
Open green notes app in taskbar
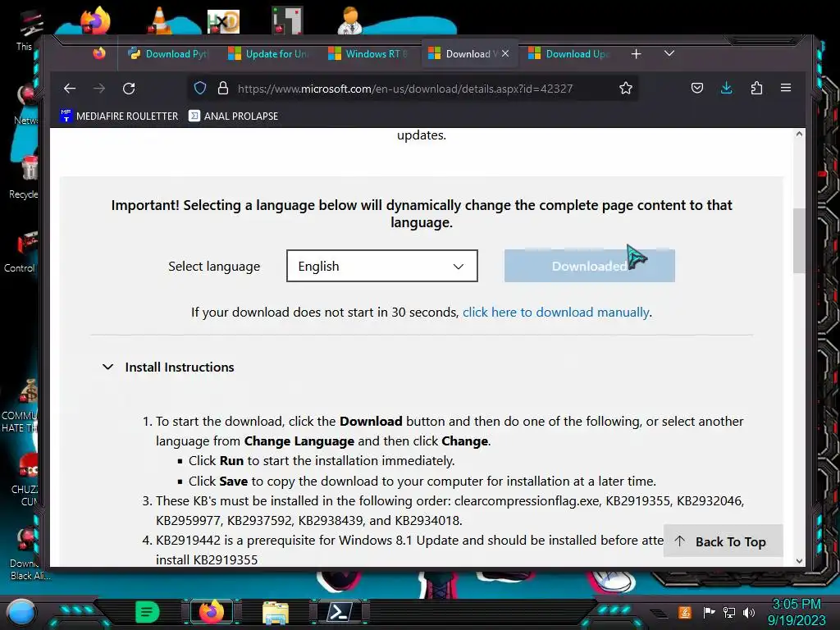point(148,612)
